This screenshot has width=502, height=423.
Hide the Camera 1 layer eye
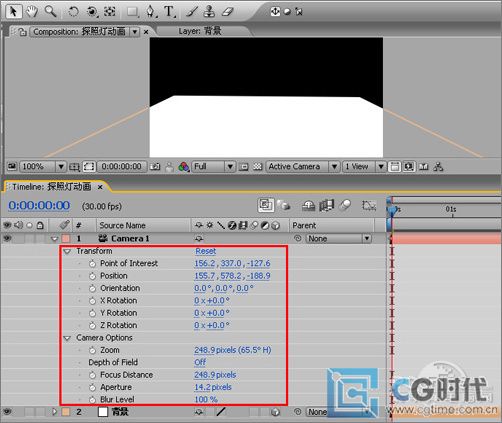click(x=7, y=238)
